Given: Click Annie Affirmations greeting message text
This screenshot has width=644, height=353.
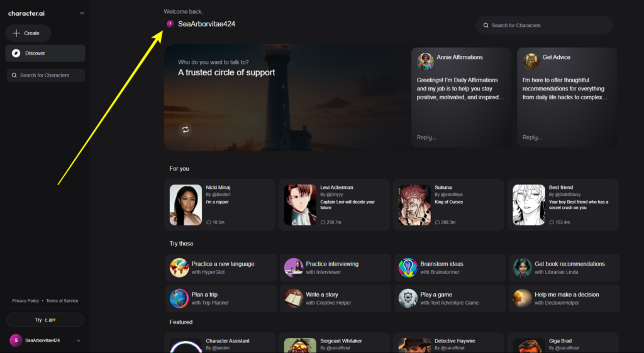Looking at the screenshot, I should coord(460,89).
